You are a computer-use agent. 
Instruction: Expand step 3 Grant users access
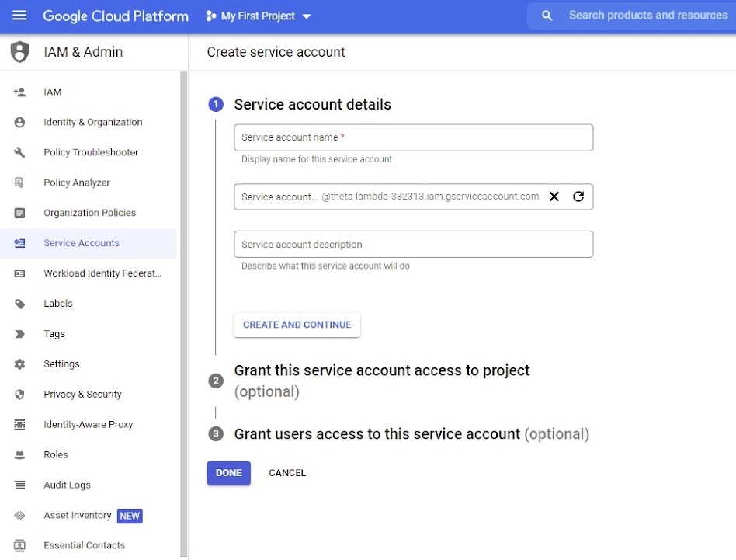coord(398,433)
